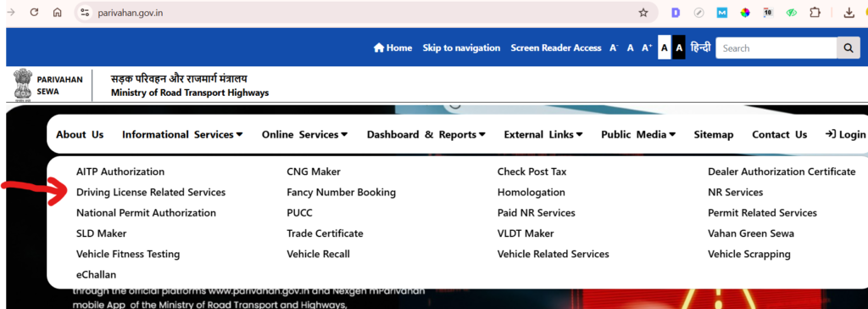The height and width of the screenshot is (309, 868).
Task: Click the Home link with house icon
Action: [393, 48]
